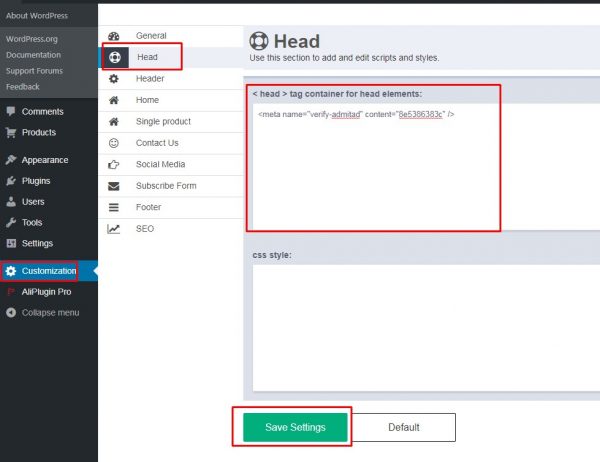Click the large Head title icon

point(259,41)
